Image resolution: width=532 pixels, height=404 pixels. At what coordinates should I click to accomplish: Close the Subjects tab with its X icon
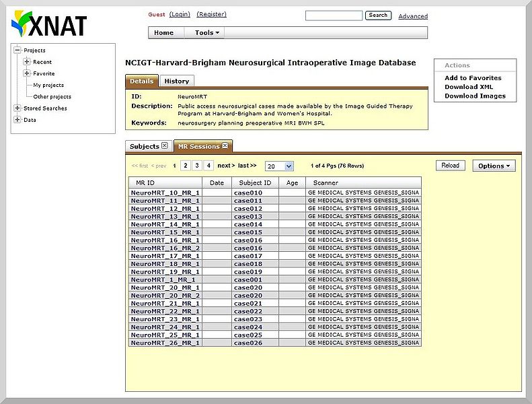(165, 146)
